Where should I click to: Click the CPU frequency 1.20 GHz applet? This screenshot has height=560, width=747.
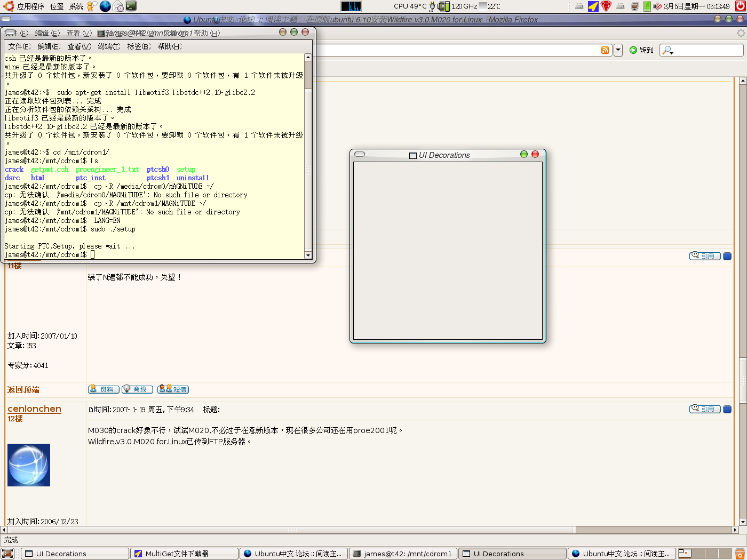(458, 6)
